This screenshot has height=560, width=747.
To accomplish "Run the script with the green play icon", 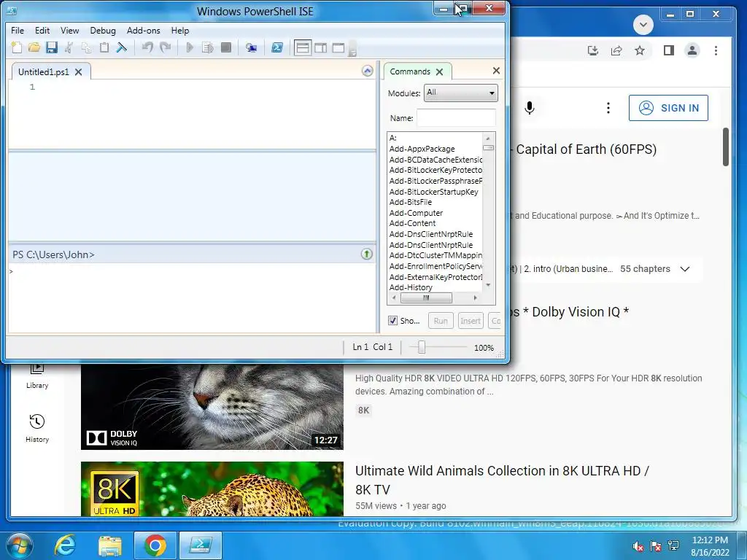I will point(190,47).
